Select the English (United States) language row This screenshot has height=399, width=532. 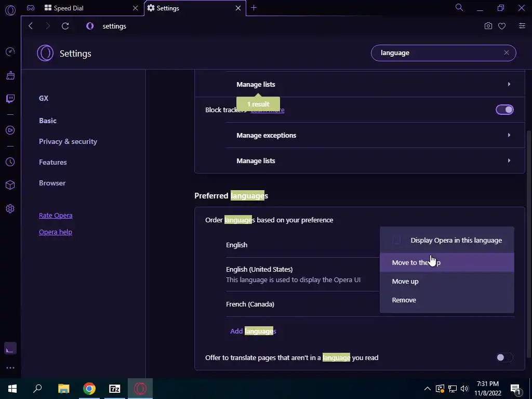click(x=370, y=274)
